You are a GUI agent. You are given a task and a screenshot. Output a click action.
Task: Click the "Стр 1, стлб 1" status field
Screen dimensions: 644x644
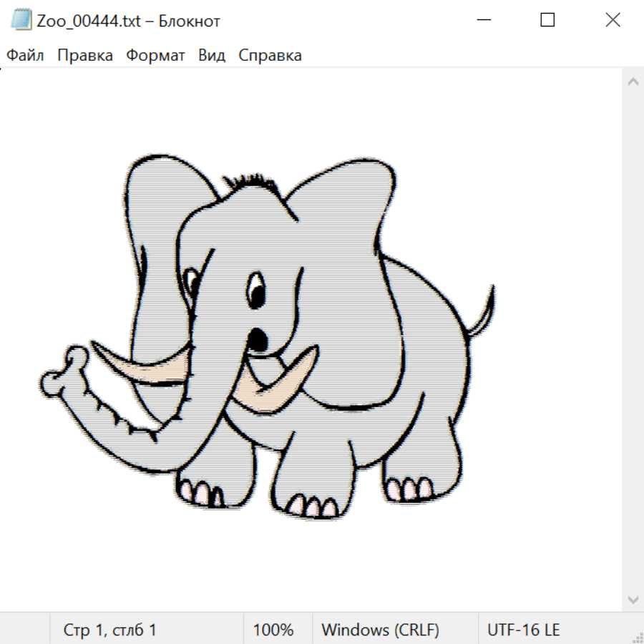[109, 630]
